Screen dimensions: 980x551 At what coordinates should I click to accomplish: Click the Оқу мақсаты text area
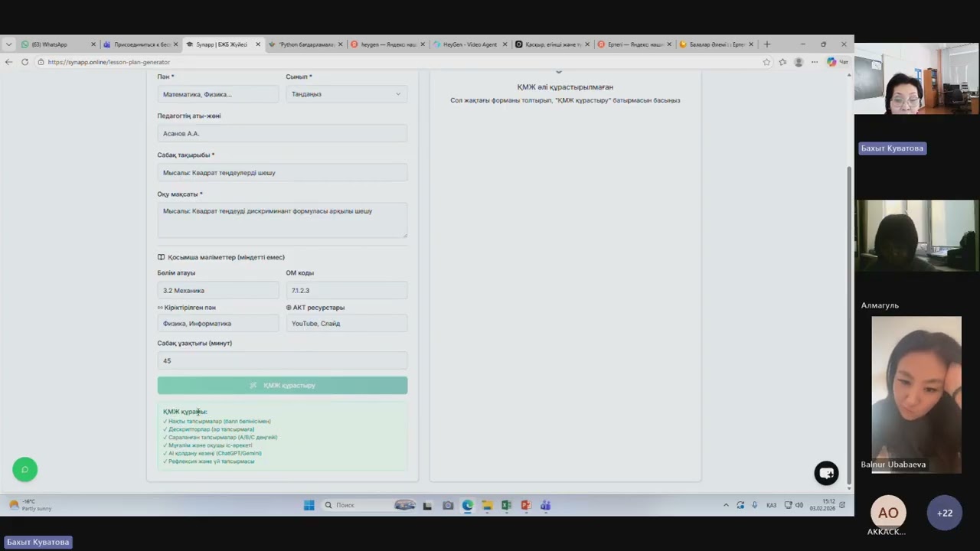pos(283,220)
